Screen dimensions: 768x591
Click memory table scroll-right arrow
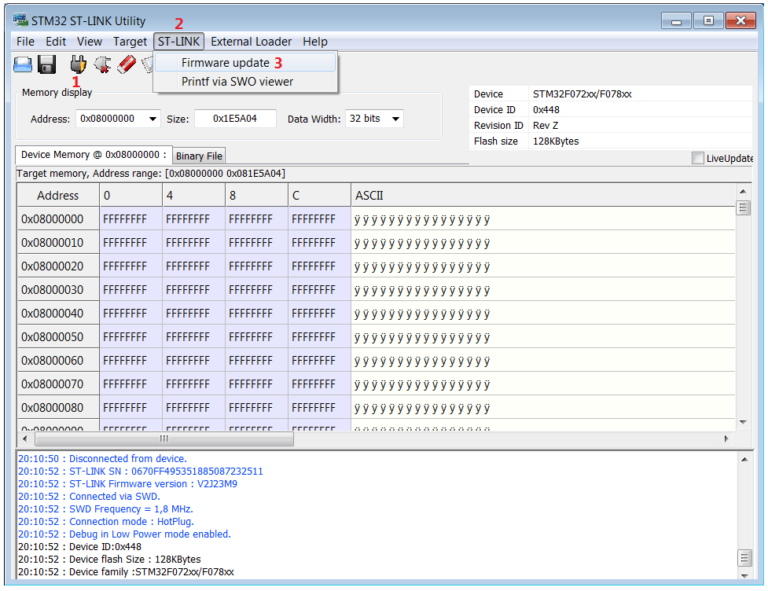pyautogui.click(x=726, y=439)
